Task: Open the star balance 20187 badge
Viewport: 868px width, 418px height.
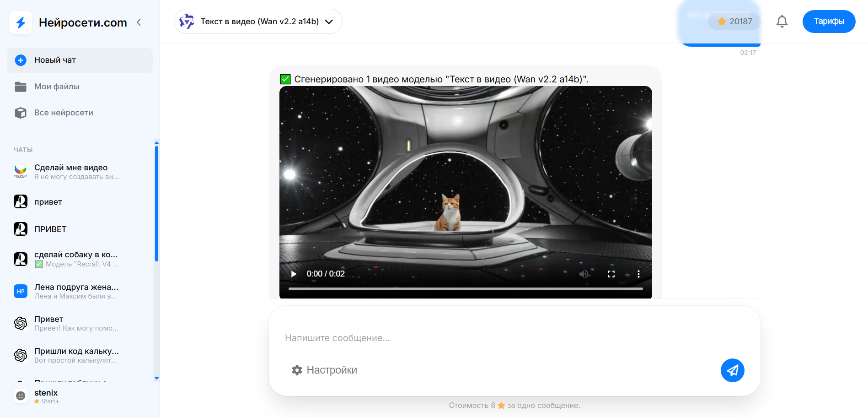Action: tap(734, 22)
